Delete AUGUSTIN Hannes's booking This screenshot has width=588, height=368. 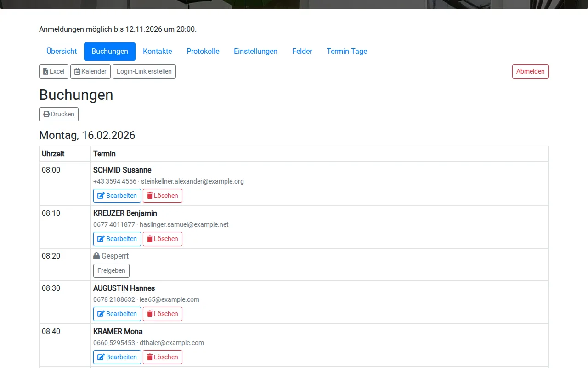pos(163,314)
